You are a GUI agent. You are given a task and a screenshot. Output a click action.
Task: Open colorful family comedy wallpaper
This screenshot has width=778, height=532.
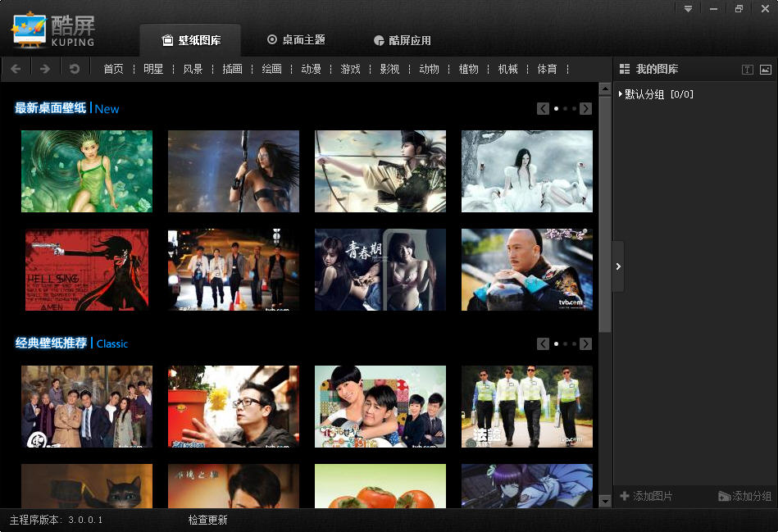coord(380,407)
